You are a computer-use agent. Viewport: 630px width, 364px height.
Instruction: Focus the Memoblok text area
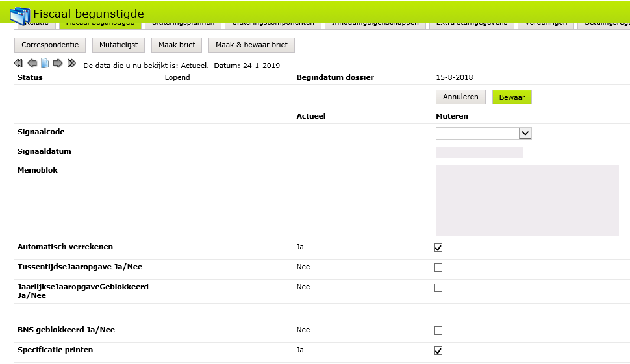coord(527,200)
